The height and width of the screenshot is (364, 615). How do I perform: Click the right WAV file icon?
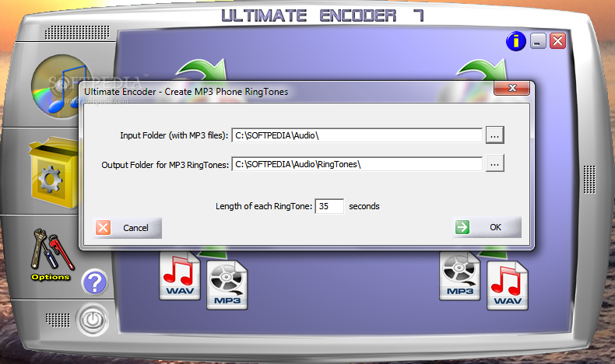tap(508, 285)
